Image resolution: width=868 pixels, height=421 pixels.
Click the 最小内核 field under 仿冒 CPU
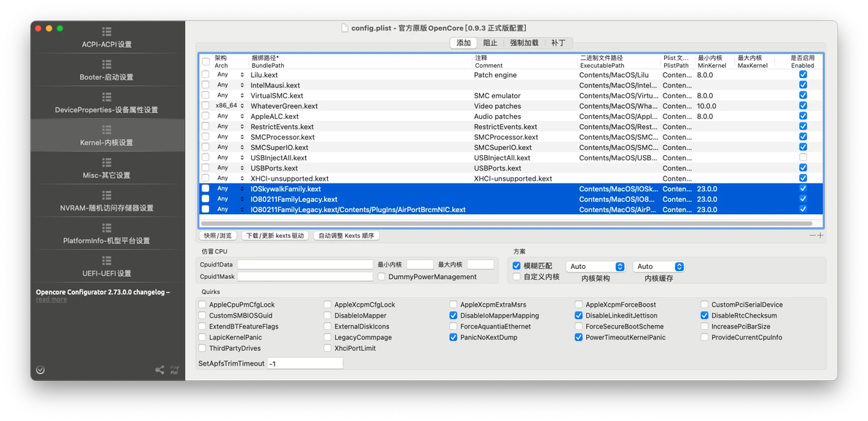tap(420, 265)
